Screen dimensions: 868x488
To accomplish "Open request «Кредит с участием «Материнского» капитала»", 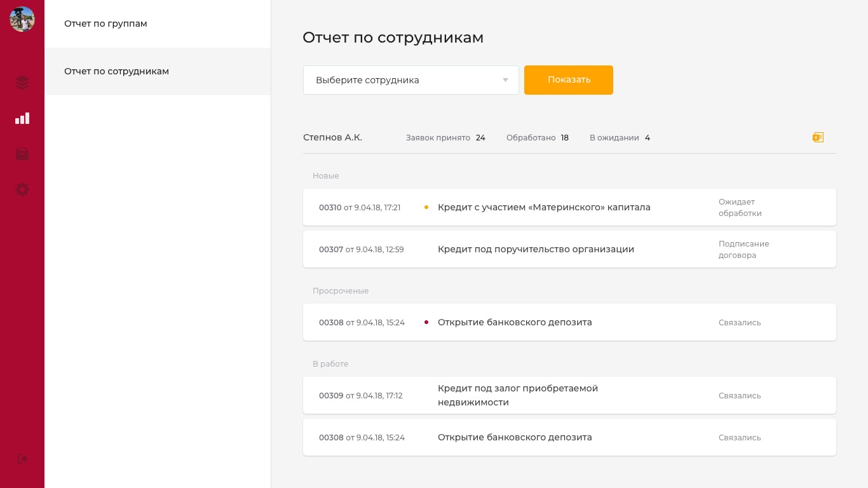I will (544, 207).
